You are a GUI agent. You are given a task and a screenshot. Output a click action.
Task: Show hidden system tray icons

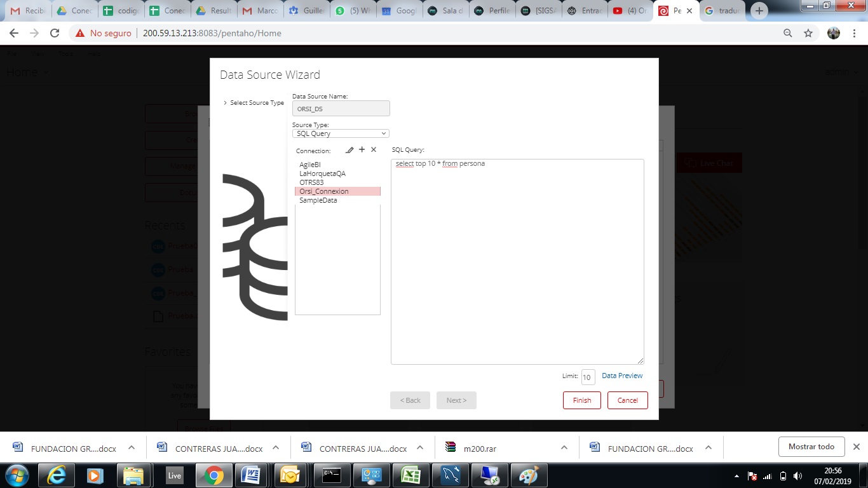(736, 476)
